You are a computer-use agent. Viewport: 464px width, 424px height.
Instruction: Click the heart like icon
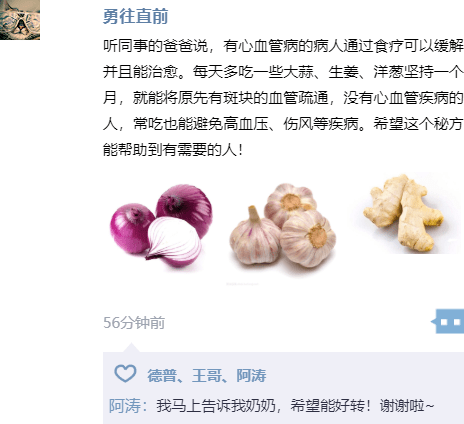[x=125, y=373]
